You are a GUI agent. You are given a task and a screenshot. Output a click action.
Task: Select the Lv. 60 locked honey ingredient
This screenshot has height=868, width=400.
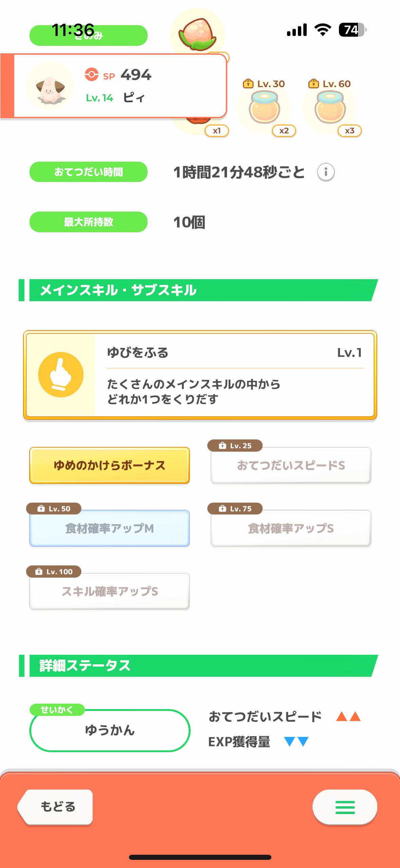point(330,108)
